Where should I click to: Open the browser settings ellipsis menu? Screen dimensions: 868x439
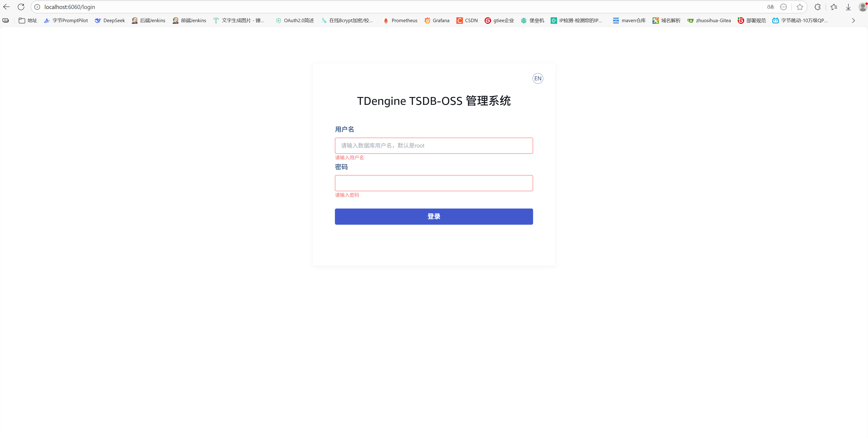click(x=783, y=7)
